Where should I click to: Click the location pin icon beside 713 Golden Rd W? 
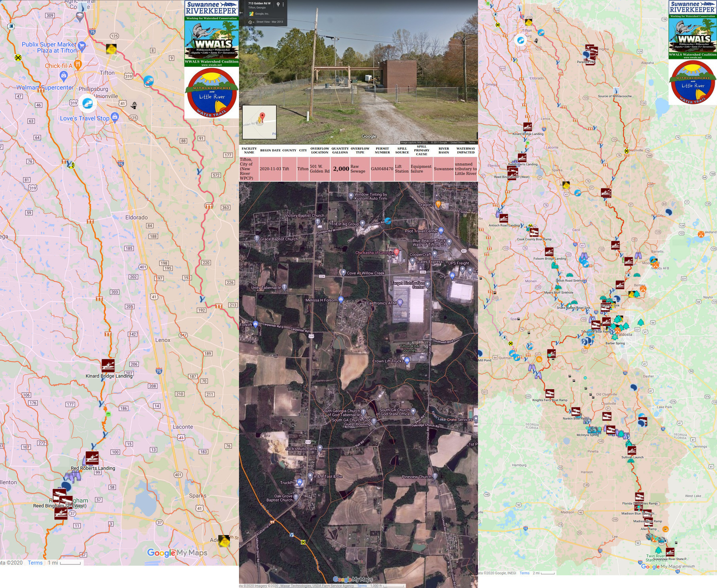point(278,4)
